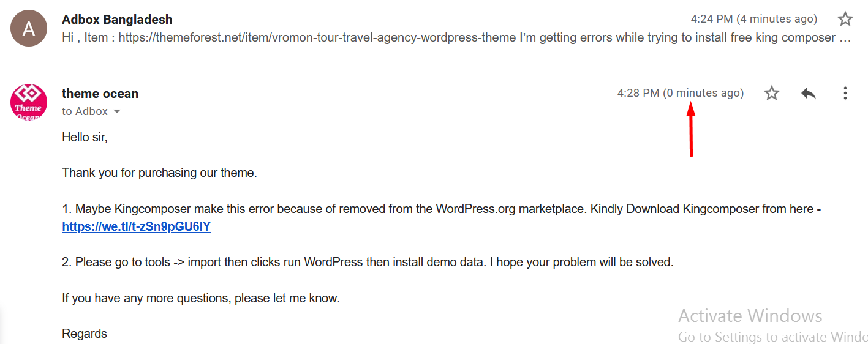This screenshot has height=344, width=868.
Task: Expand recipient details arrow beside "to Adbox"
Action: 117,111
